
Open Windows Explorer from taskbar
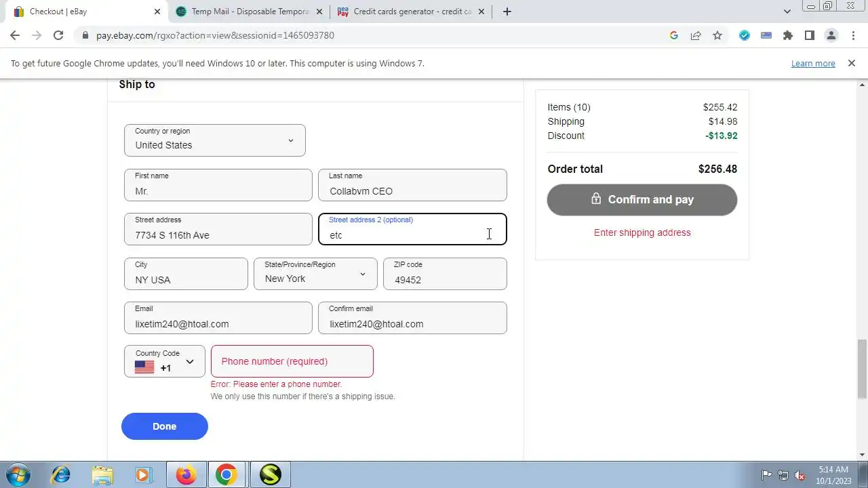click(102, 474)
